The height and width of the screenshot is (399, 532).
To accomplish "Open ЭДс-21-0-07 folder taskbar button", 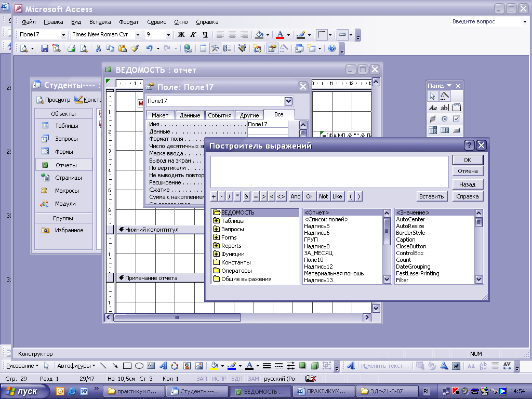I will [388, 392].
